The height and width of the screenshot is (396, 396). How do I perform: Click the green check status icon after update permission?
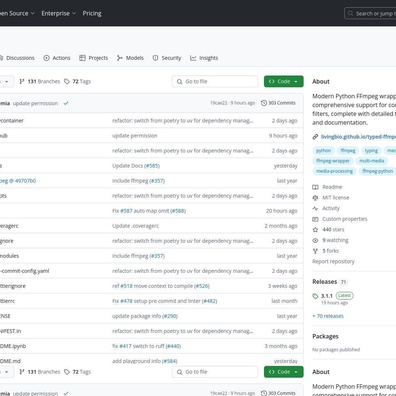point(66,103)
